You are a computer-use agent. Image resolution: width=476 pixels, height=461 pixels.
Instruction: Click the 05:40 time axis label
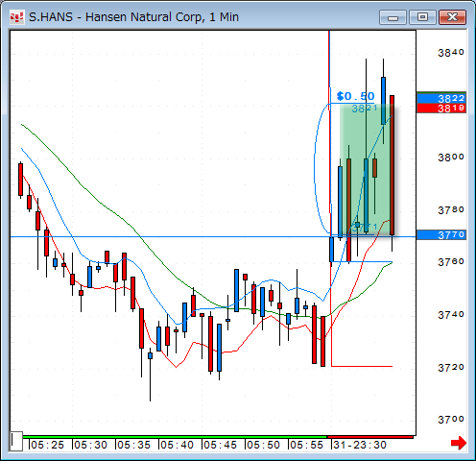(177, 445)
